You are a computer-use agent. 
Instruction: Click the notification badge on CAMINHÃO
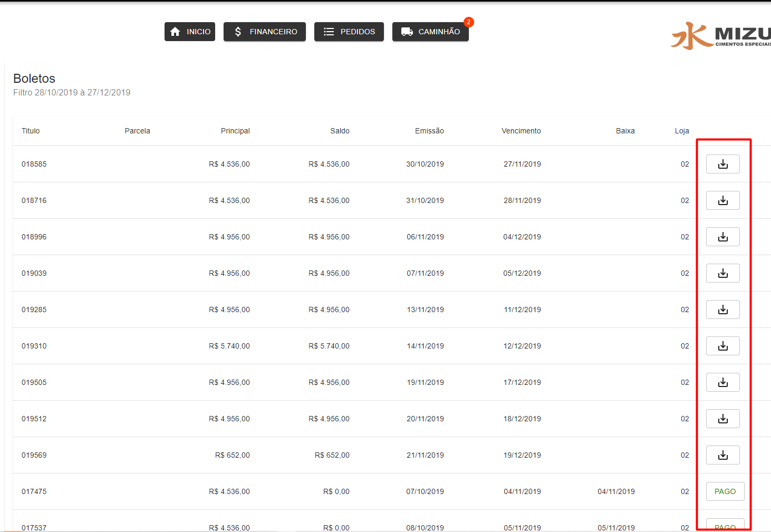tap(468, 22)
